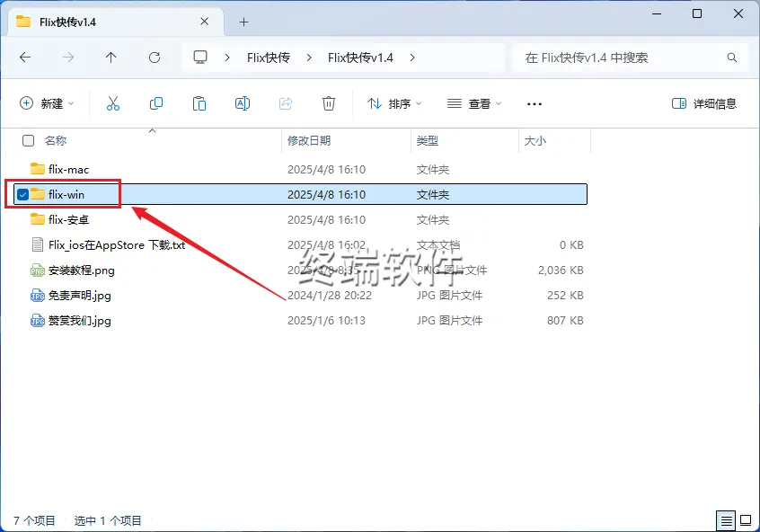The image size is (760, 532).
Task: Click the 2,036 KB size cell
Action: coord(561,270)
